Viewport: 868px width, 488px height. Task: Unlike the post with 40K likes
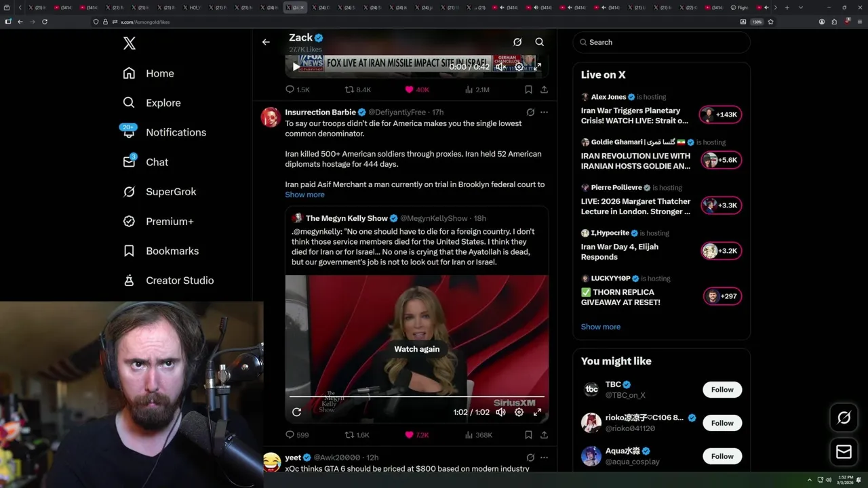[416, 89]
